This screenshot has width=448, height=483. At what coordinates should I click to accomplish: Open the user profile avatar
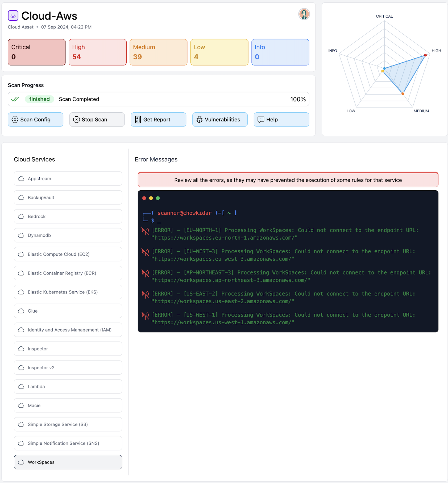[304, 14]
